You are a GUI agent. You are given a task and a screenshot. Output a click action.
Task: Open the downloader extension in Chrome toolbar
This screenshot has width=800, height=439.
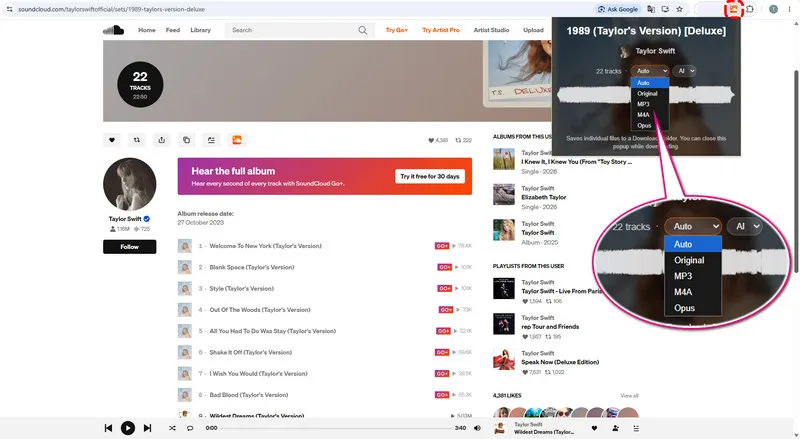[x=733, y=9]
